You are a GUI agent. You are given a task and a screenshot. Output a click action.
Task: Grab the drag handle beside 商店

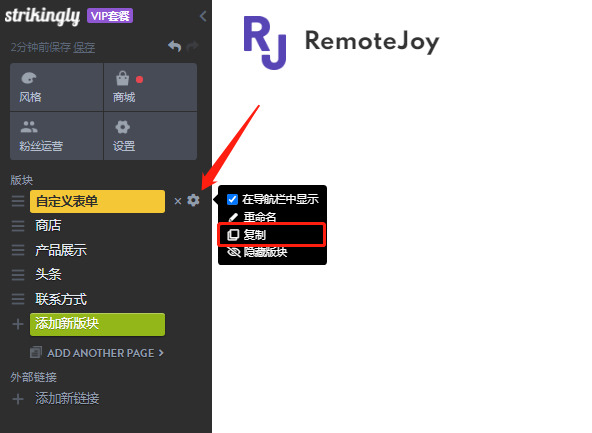(x=18, y=225)
